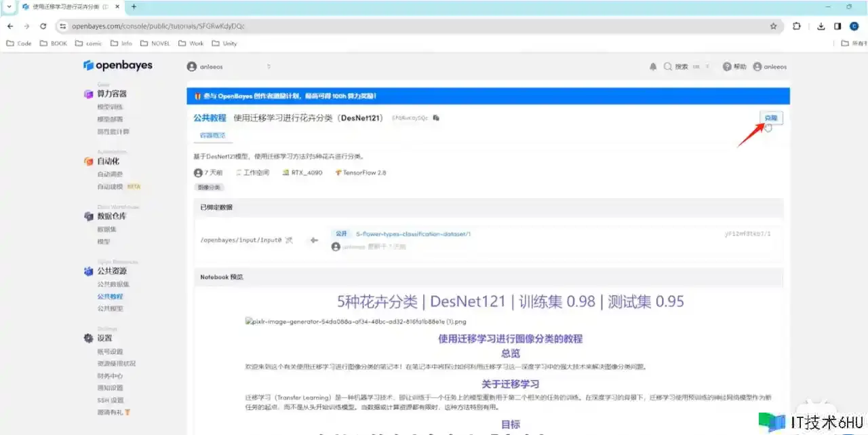The width and height of the screenshot is (868, 435).
Task: Click the 克隆 clone button
Action: click(x=771, y=118)
